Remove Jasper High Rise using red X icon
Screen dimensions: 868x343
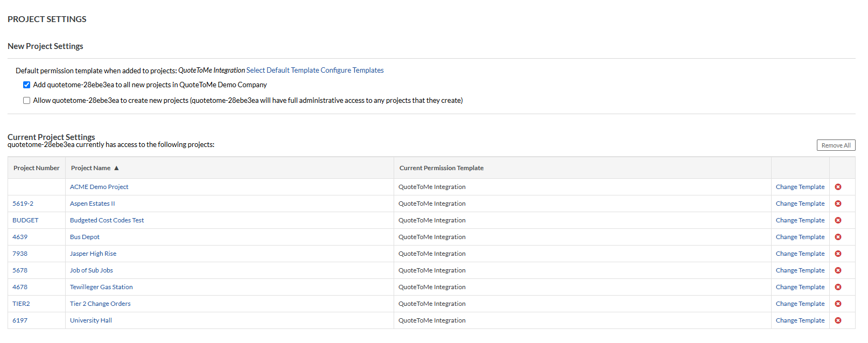[x=838, y=254]
